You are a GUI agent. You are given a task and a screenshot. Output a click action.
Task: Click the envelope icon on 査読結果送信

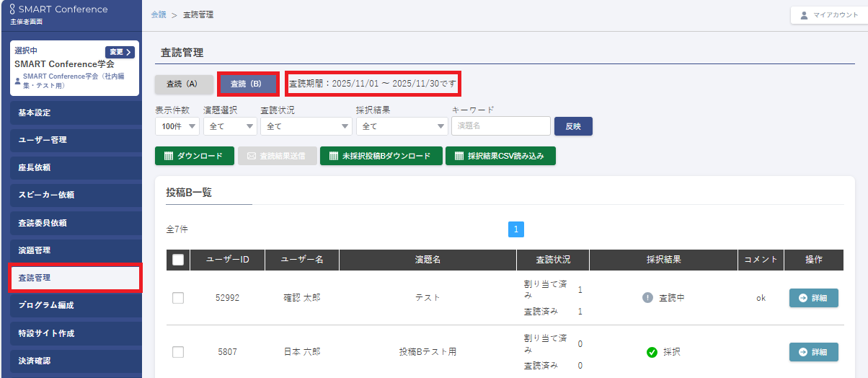252,156
